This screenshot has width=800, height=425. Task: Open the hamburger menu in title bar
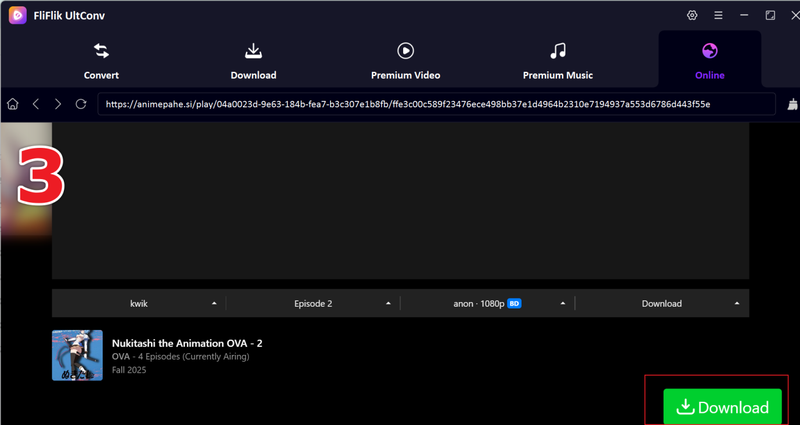[x=718, y=15]
